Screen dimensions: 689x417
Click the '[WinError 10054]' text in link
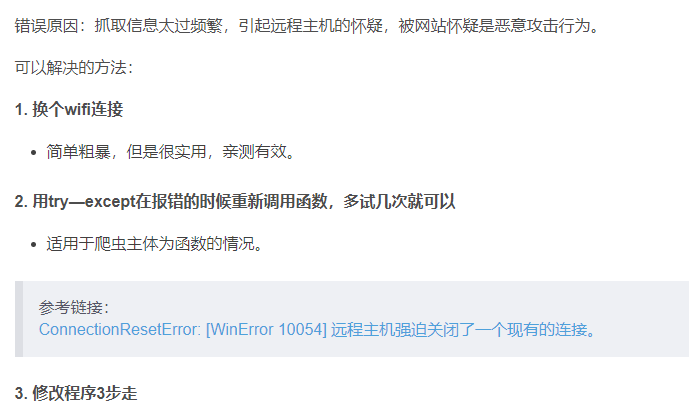266,330
